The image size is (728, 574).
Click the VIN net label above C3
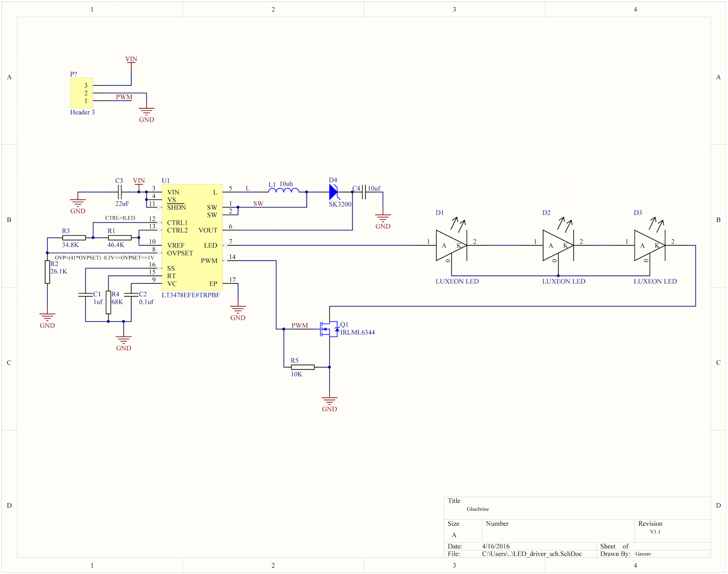(x=138, y=181)
